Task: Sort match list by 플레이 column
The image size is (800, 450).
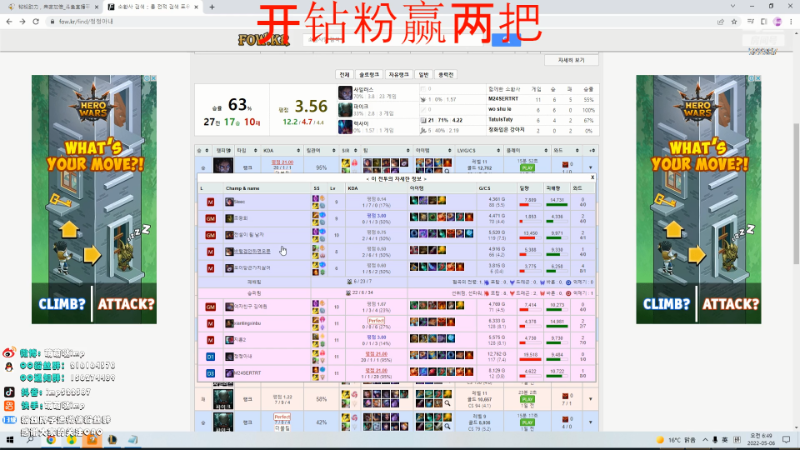Action: coord(527,151)
